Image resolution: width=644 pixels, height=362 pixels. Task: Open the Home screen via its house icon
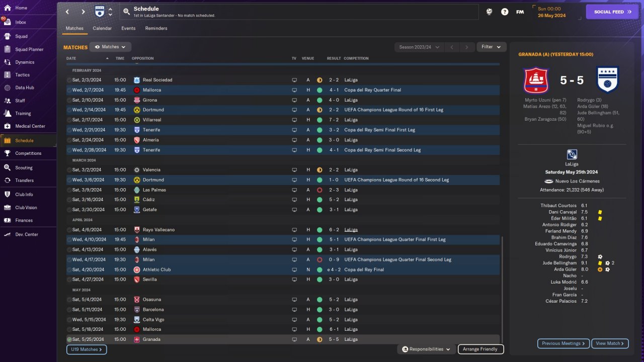[8, 8]
